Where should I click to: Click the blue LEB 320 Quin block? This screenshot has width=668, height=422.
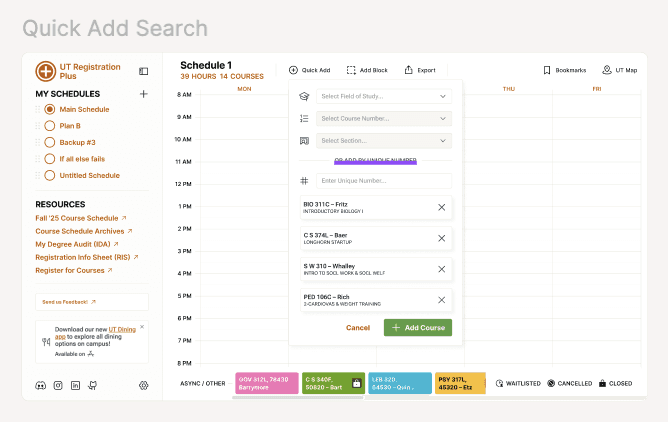(400, 383)
